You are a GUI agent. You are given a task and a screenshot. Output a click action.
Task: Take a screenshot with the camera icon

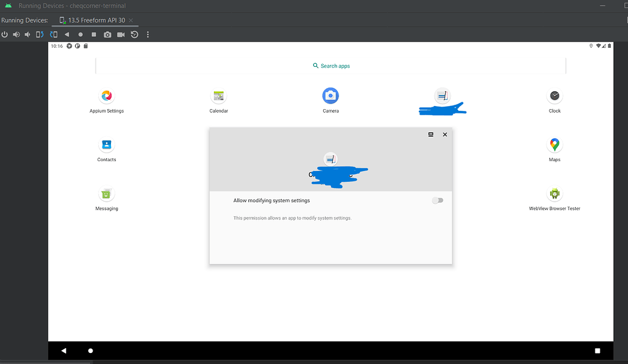point(107,34)
